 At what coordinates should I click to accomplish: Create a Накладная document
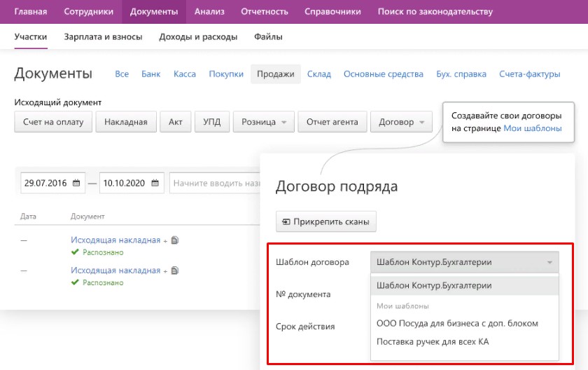pos(126,122)
